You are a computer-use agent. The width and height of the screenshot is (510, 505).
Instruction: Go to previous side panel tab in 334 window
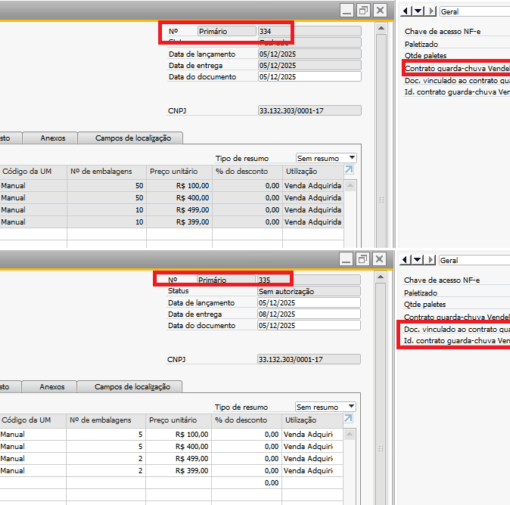click(x=405, y=11)
